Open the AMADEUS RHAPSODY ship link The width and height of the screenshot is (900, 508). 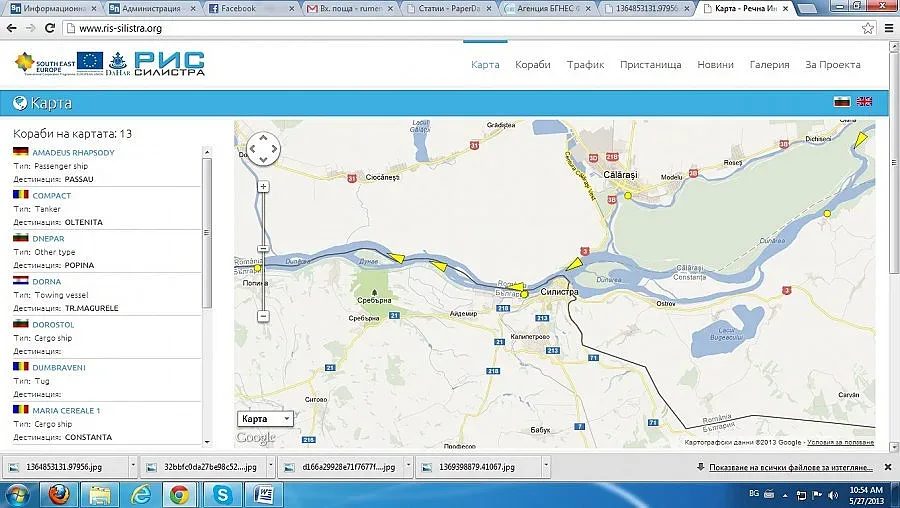[73, 152]
